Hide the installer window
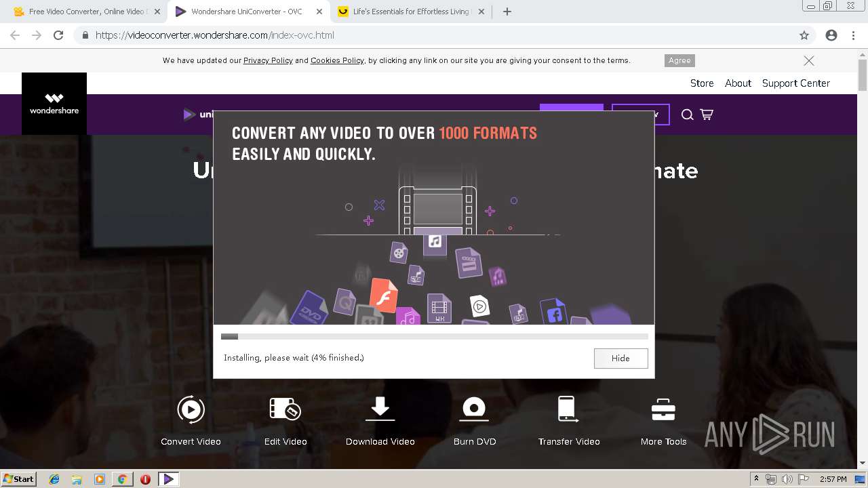 [x=620, y=358]
